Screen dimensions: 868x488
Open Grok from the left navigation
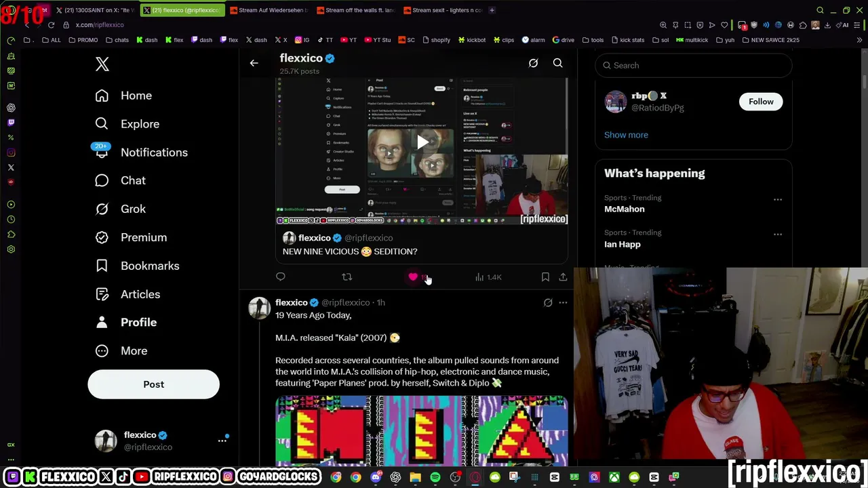click(x=120, y=209)
